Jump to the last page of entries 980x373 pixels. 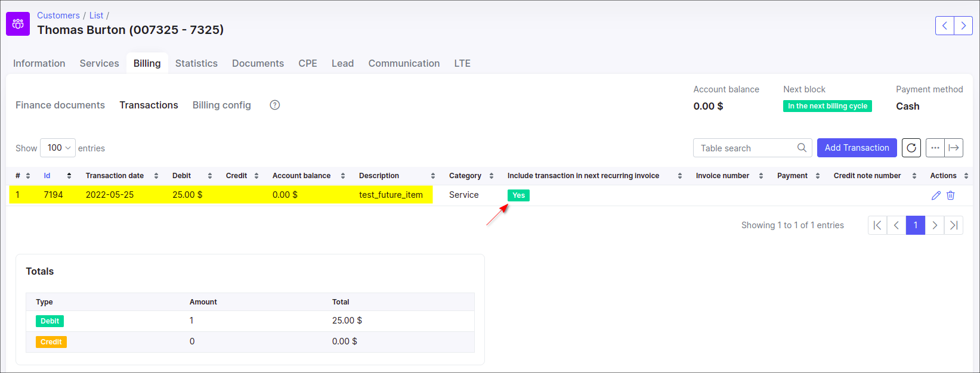click(x=954, y=225)
